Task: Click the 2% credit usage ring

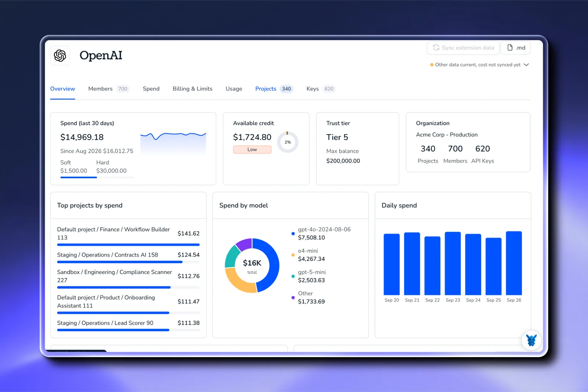Action: pos(288,142)
